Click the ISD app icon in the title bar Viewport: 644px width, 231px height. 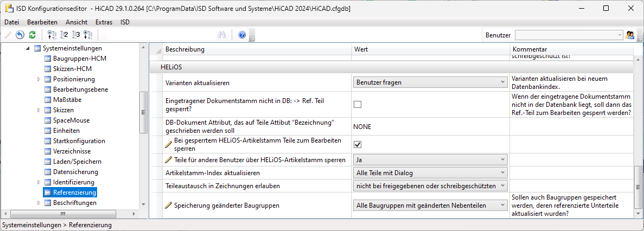8,8
